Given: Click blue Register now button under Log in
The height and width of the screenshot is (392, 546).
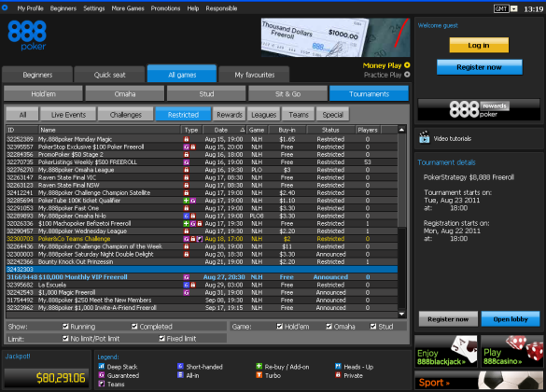Looking at the screenshot, I should click(x=480, y=67).
